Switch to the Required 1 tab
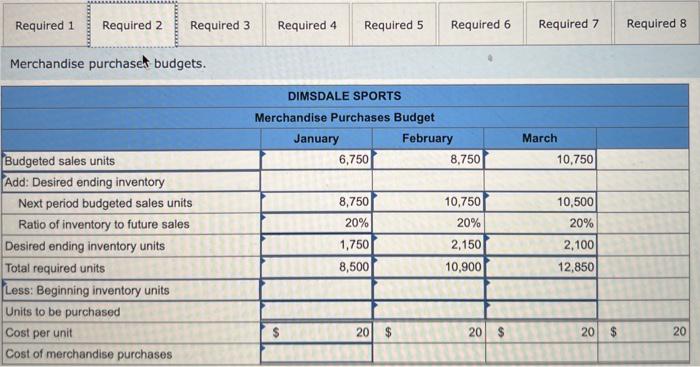Image resolution: width=700 pixels, height=367 pixels. tap(45, 25)
